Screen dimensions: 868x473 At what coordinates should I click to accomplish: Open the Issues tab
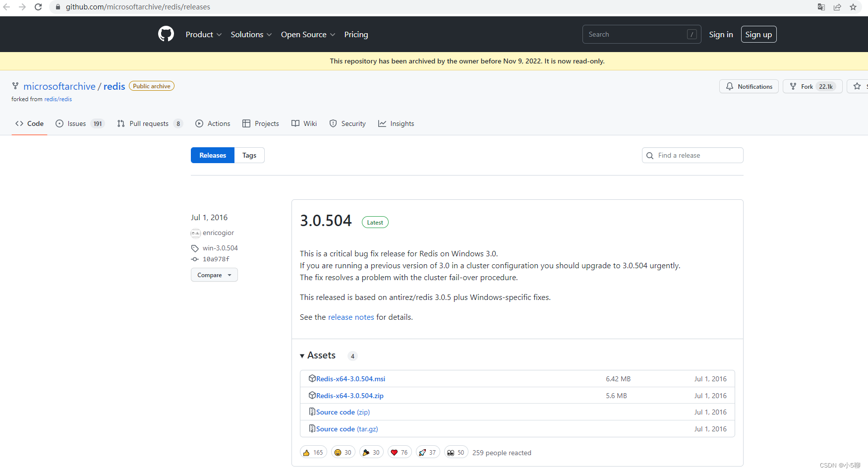tap(77, 123)
